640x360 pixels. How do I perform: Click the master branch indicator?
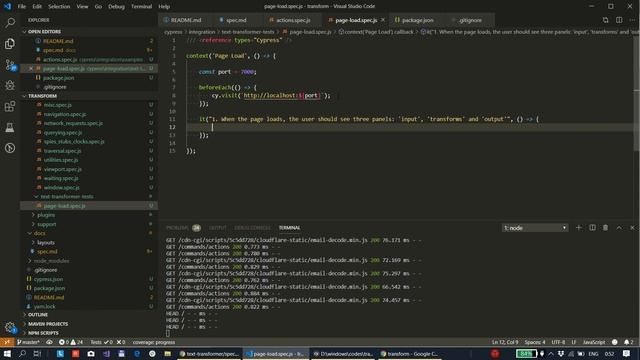[x=28, y=342]
